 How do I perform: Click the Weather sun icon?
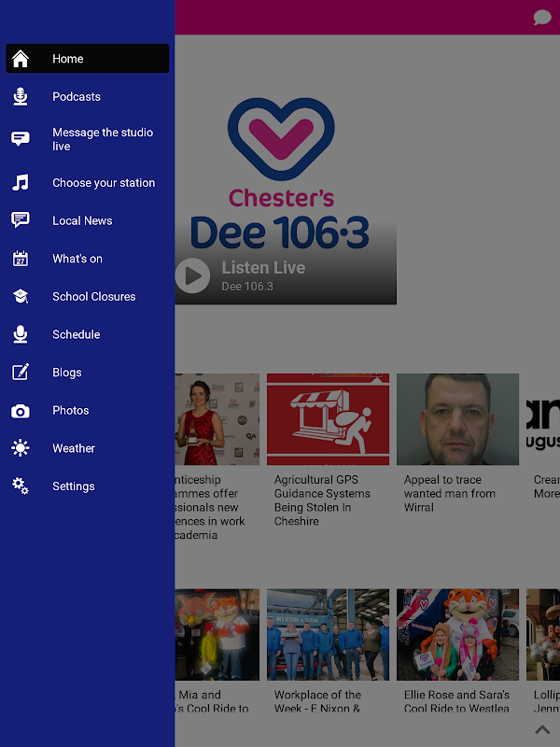[x=21, y=448]
